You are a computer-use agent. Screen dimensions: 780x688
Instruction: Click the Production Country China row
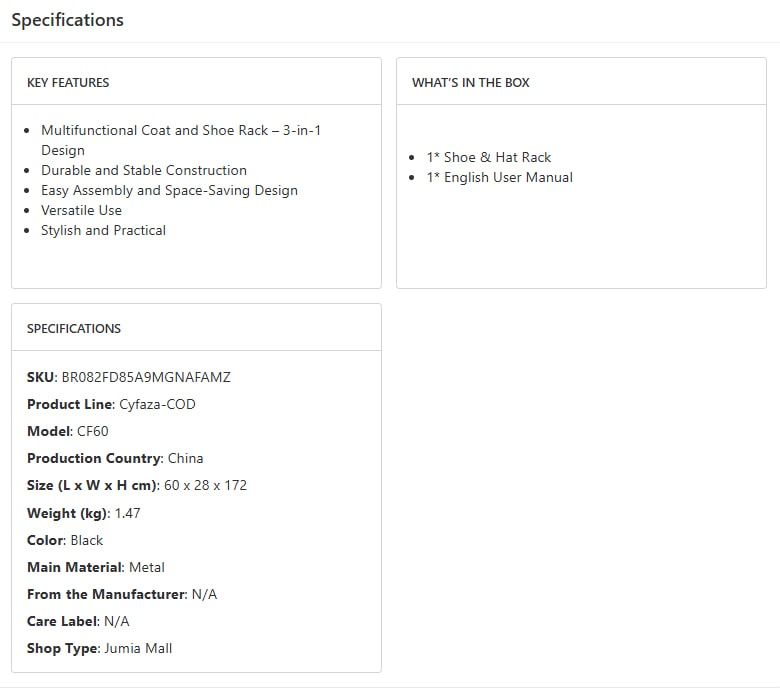pyautogui.click(x=115, y=458)
